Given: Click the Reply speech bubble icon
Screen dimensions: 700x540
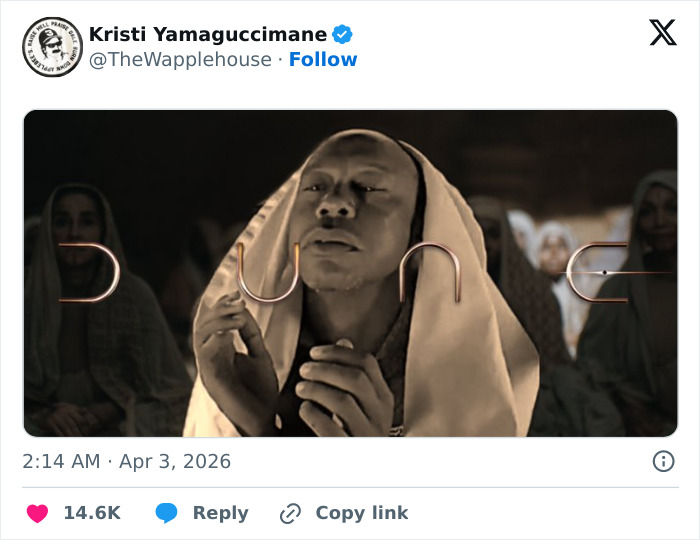Looking at the screenshot, I should 167,513.
